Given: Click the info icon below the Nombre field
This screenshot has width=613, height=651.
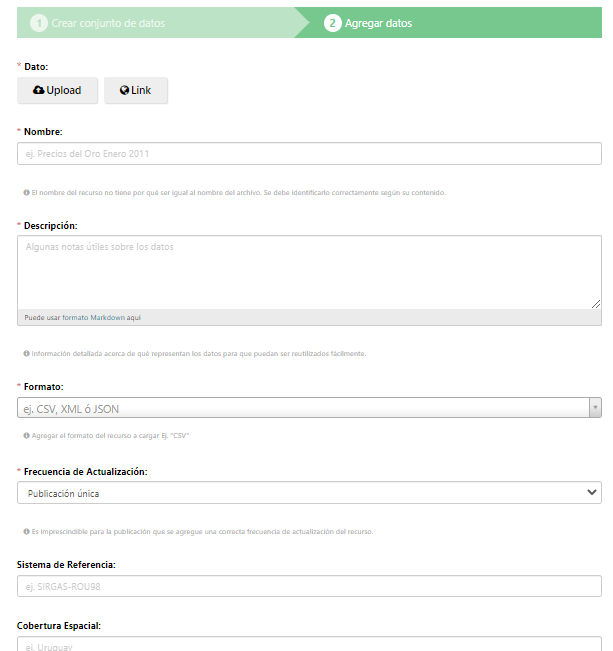Looking at the screenshot, I should pos(25,192).
